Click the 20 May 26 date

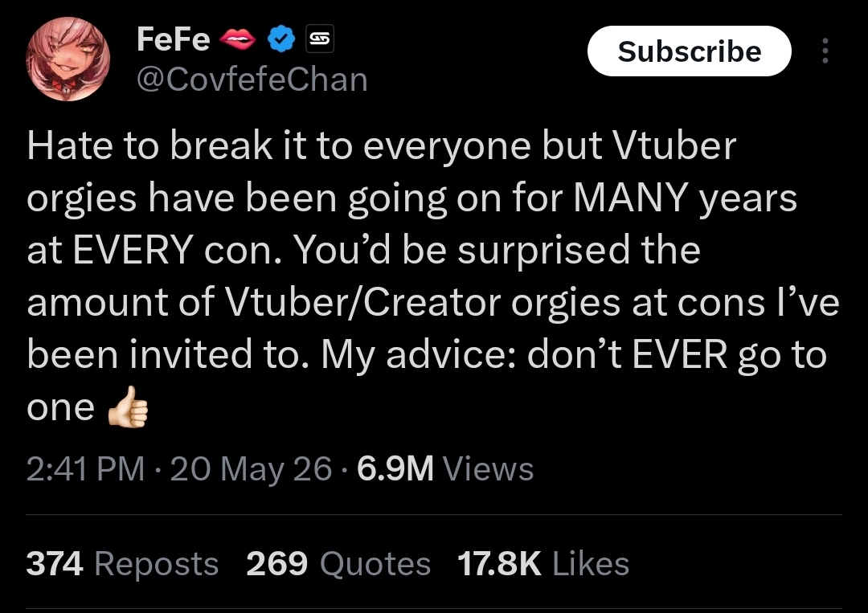252,468
